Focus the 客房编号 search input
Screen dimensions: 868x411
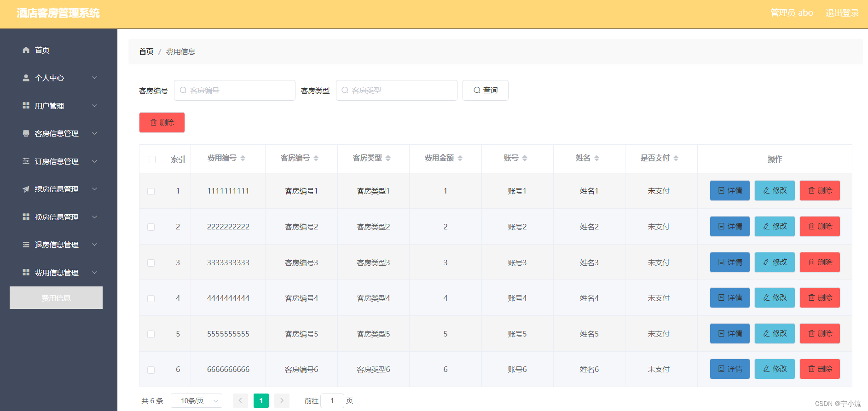tap(235, 90)
